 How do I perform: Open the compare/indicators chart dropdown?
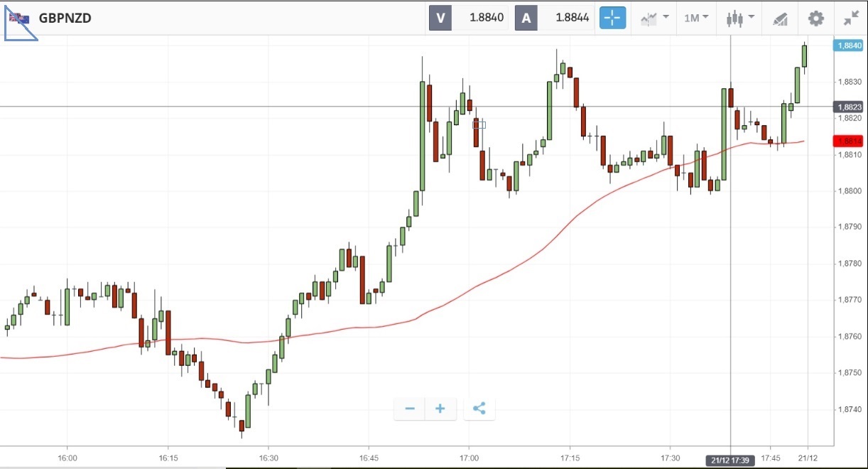pyautogui.click(x=655, y=18)
